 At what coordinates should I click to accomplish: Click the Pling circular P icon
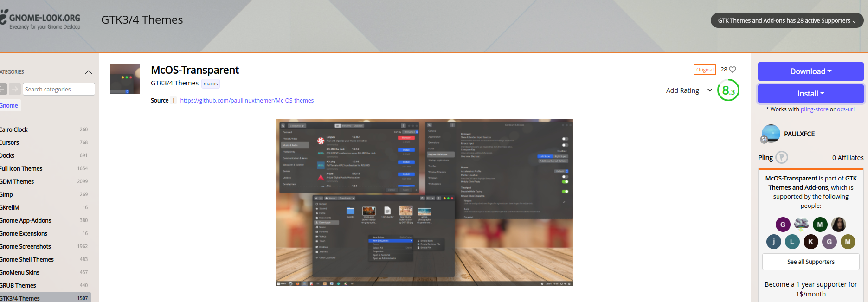[782, 158]
